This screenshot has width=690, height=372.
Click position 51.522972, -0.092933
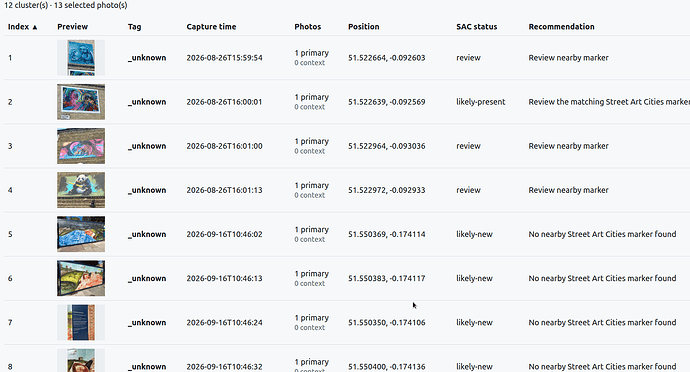coord(387,190)
